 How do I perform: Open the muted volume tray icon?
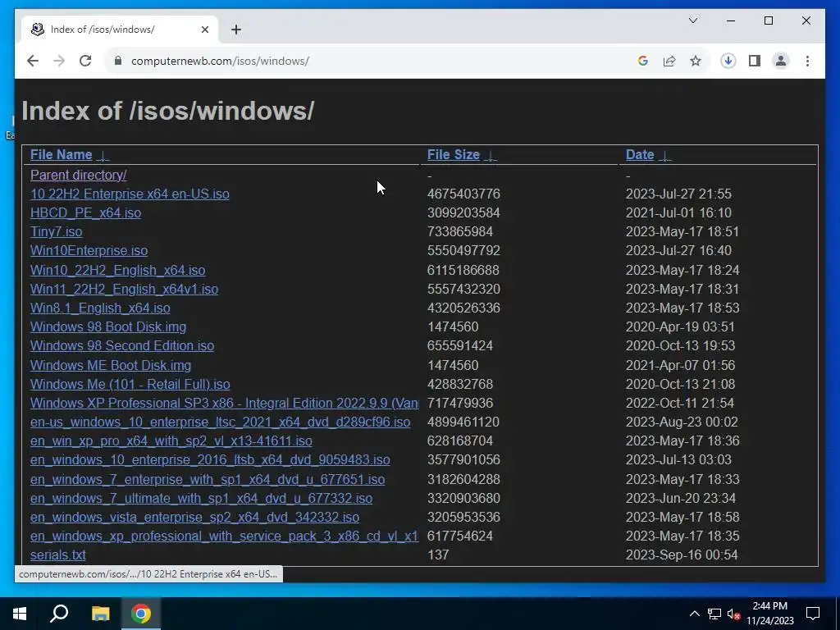(x=733, y=614)
